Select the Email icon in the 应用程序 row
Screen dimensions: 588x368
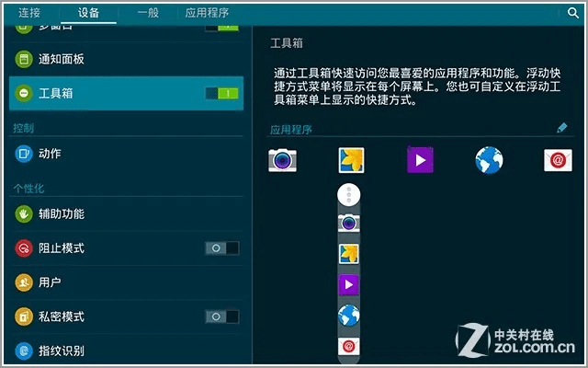558,161
